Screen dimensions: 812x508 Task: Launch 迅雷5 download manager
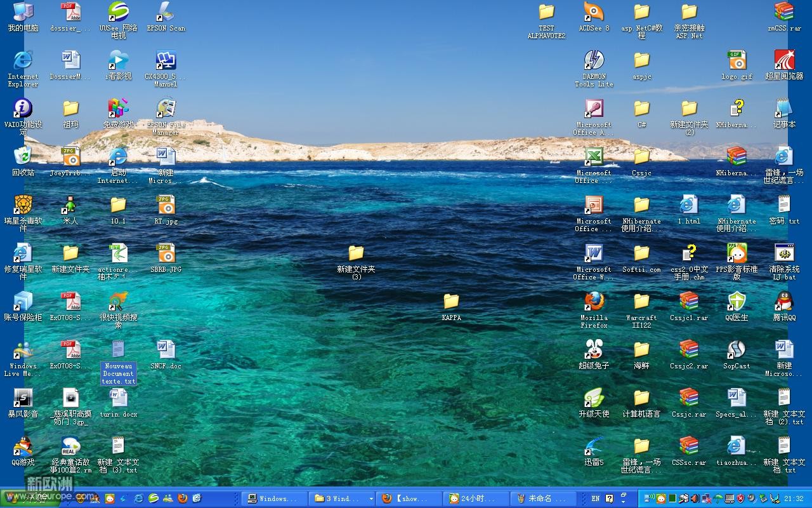(594, 450)
